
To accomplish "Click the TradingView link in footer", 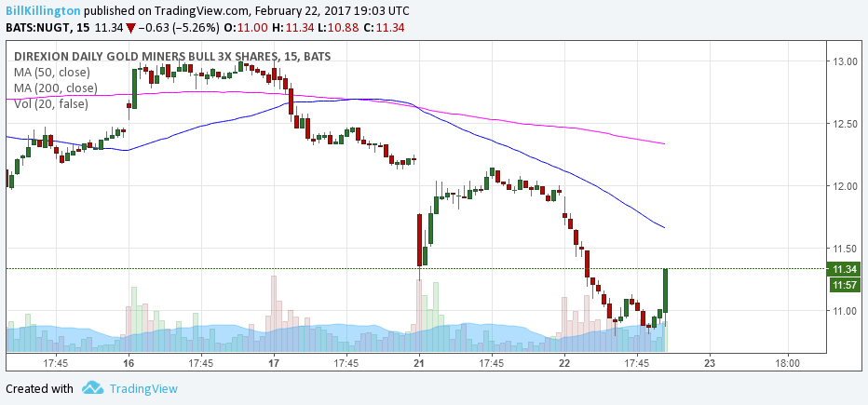I will click(x=144, y=389).
